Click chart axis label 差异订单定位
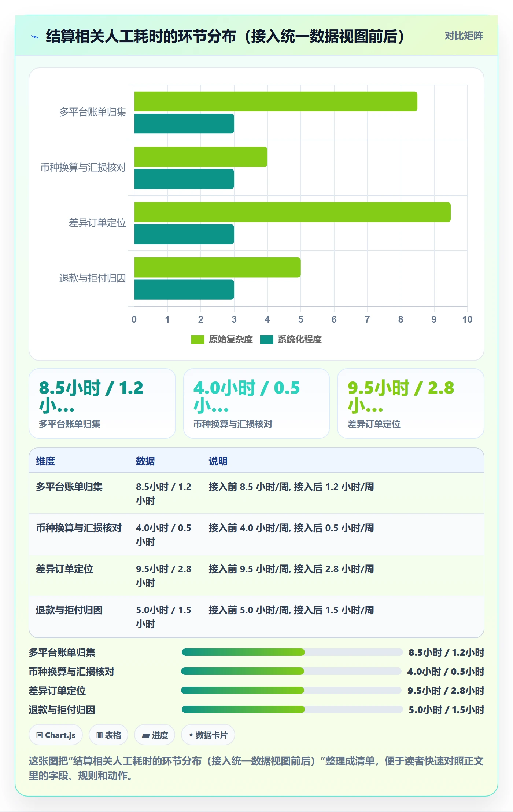 97,223
